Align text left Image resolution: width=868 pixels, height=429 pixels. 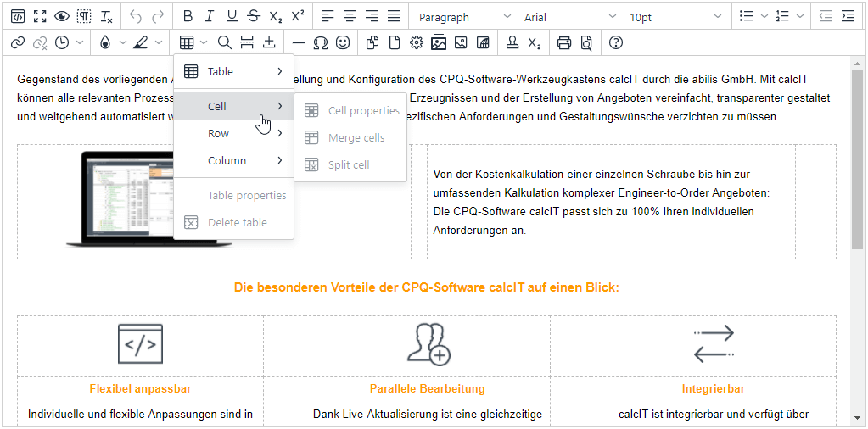[328, 17]
